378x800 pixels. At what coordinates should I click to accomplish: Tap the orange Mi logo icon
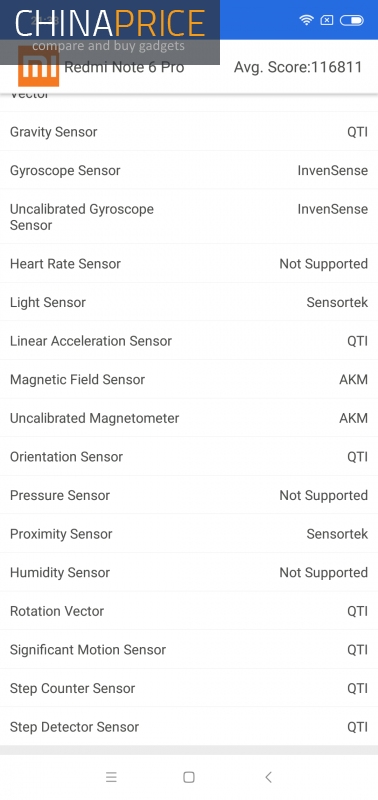pos(39,66)
